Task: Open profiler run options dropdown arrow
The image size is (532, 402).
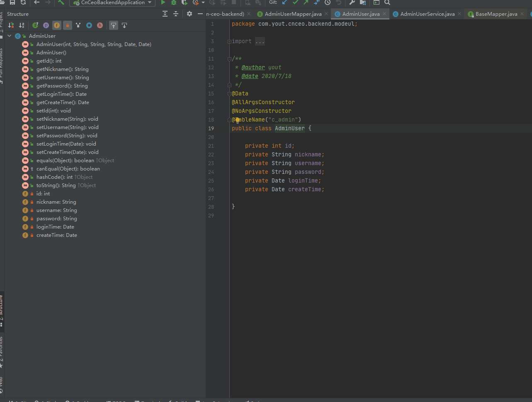Action: coord(203,2)
